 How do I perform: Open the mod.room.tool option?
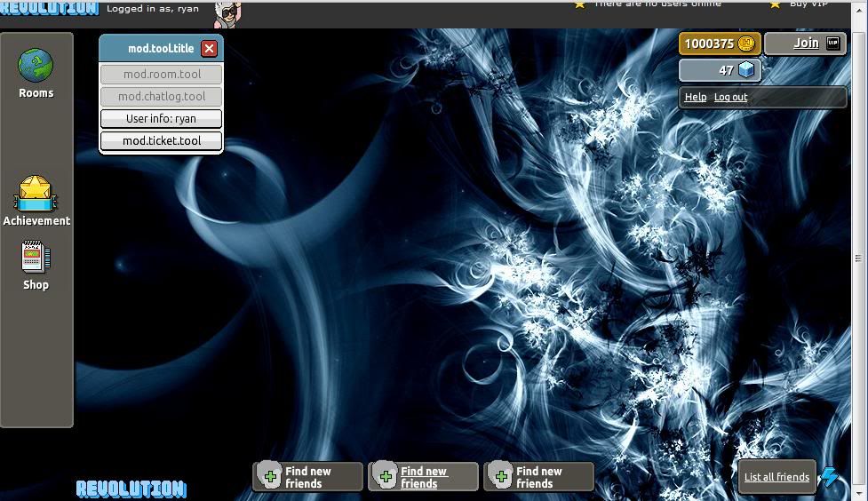(161, 75)
